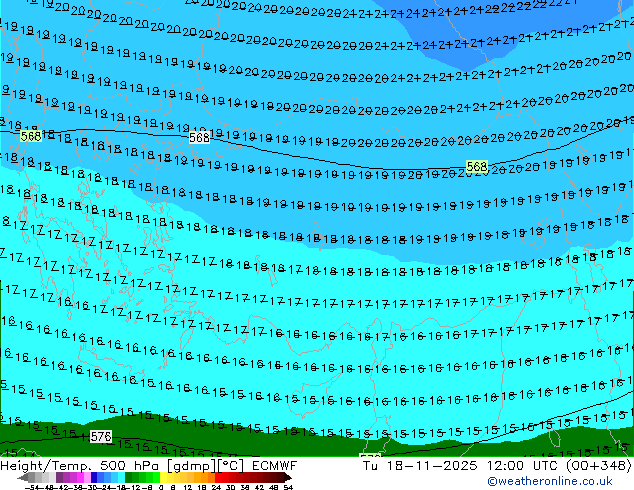
Task: Click the Tu 18-11-2025 12:00 UTC timestamp
Action: pyautogui.click(x=462, y=466)
